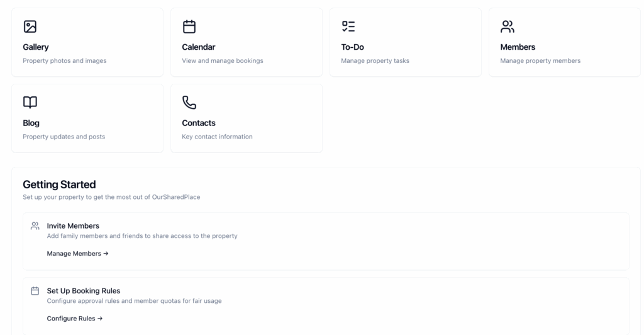The height and width of the screenshot is (335, 644).
Task: Click the Calendar card icon
Action: [x=189, y=26]
